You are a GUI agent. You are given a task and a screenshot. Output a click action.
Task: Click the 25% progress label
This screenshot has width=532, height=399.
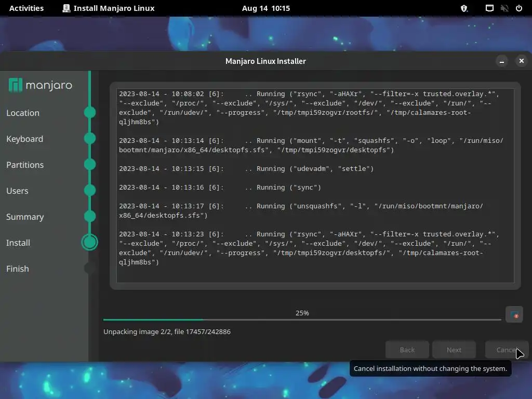pyautogui.click(x=302, y=313)
